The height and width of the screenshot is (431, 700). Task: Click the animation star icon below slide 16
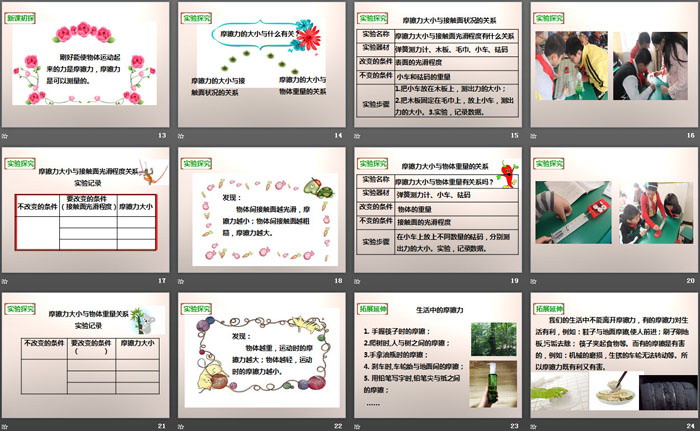pyautogui.click(x=533, y=136)
